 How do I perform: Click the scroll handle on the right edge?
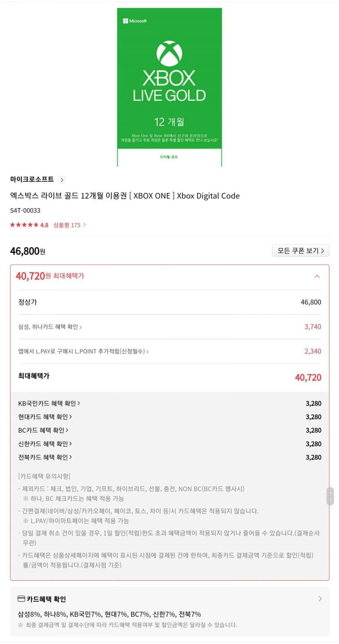pos(330,496)
